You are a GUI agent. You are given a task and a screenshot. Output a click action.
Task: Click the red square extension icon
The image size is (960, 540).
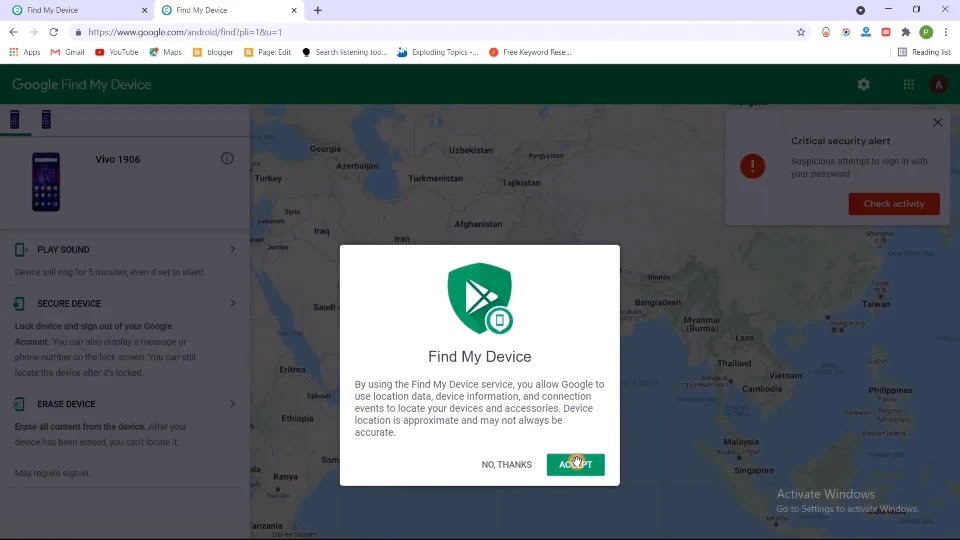coord(886,32)
